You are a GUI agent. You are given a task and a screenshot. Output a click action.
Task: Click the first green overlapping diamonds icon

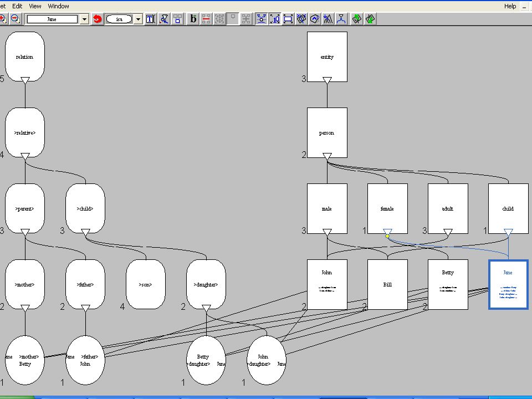(356, 19)
